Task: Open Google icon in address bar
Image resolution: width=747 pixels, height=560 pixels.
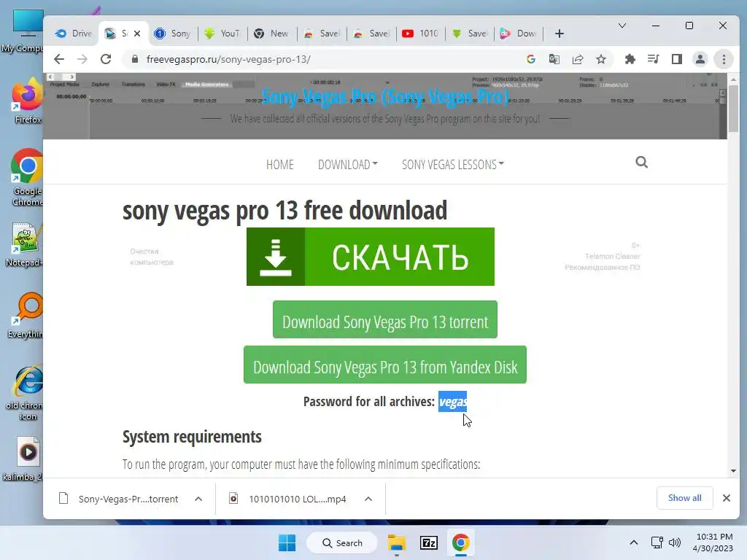Action: [x=531, y=59]
